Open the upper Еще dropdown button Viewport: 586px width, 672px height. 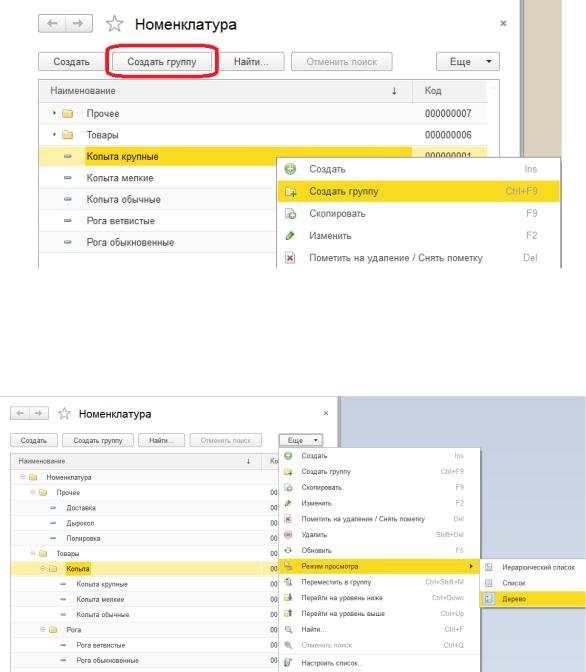(x=468, y=62)
